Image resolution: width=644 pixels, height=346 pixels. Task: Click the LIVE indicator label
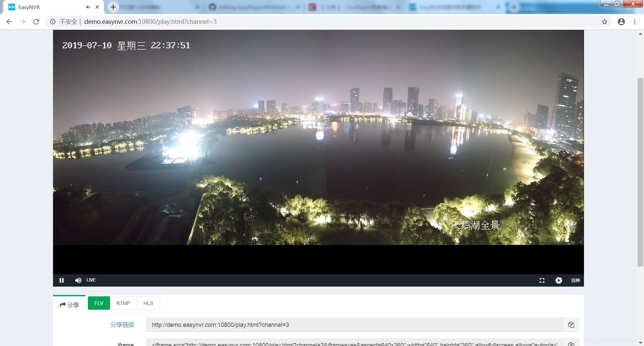point(91,280)
